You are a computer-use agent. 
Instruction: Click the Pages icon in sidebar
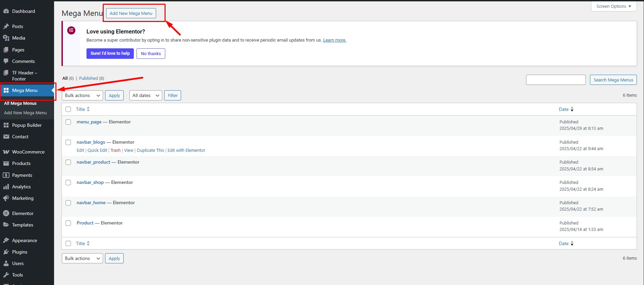click(x=6, y=50)
